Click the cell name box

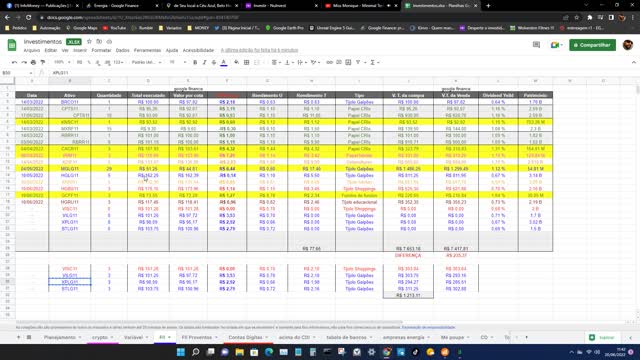16,73
